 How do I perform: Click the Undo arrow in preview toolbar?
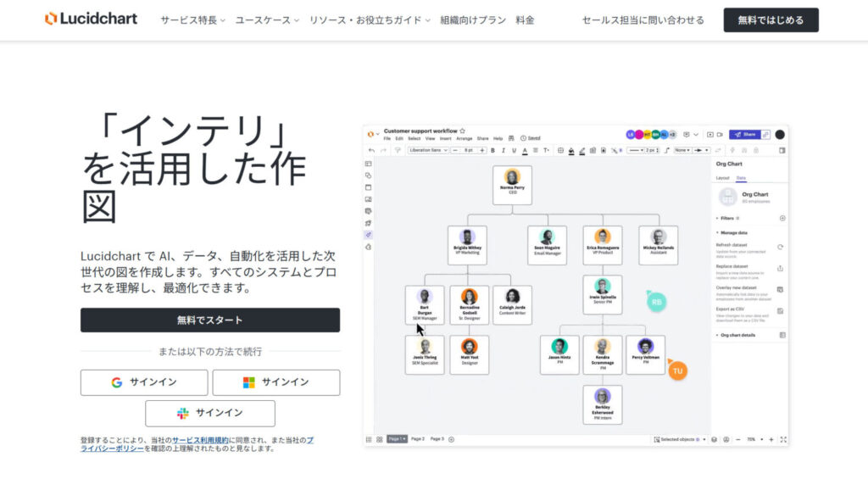pyautogui.click(x=371, y=150)
